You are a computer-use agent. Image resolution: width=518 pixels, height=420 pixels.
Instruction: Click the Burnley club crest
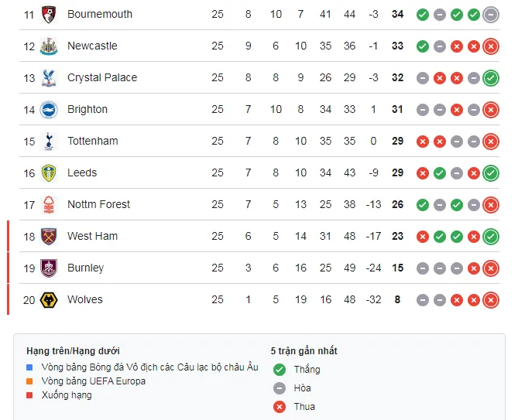(x=50, y=268)
